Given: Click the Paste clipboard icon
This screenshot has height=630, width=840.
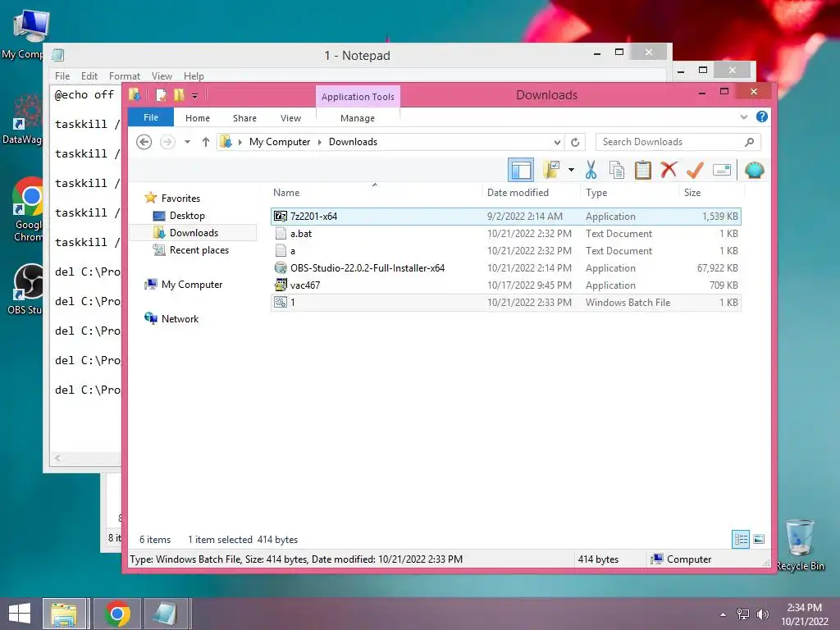Looking at the screenshot, I should [642, 171].
